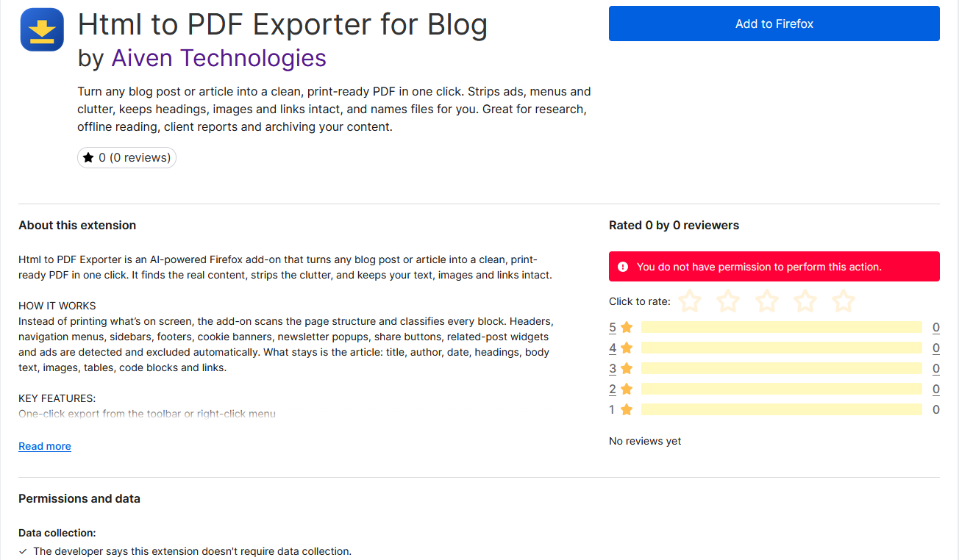
Task: Click the 'About this extension' heading
Action: (77, 226)
